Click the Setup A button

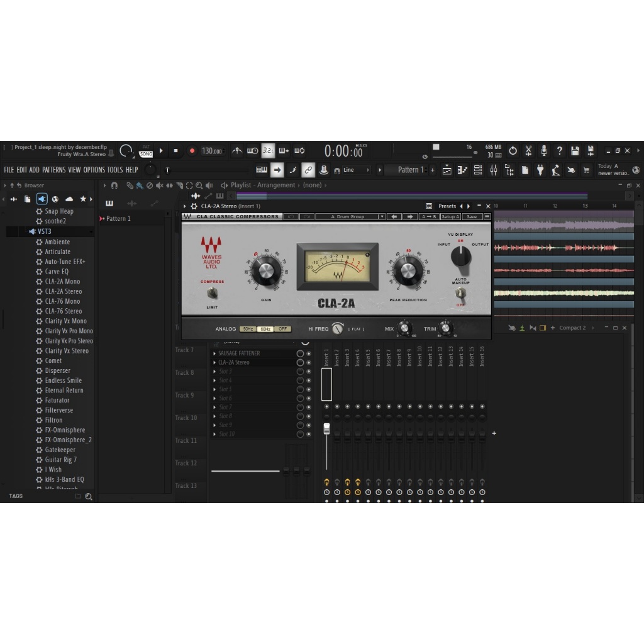pos(450,216)
